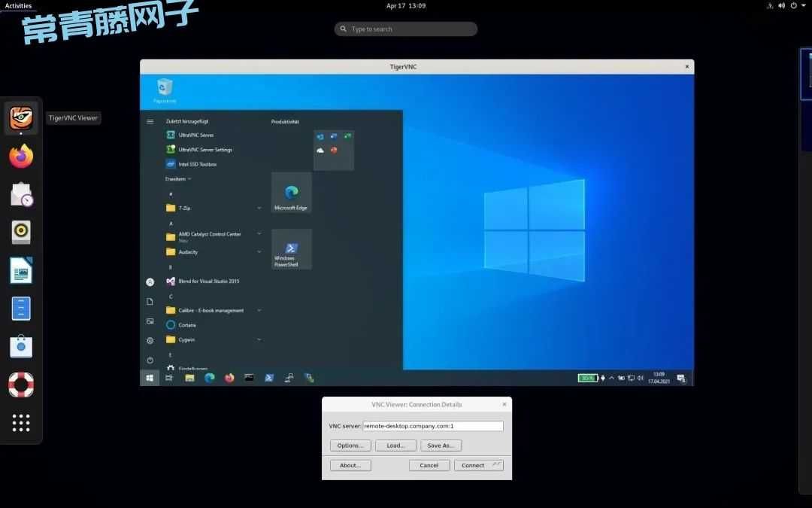Viewport: 812px width, 508px height.
Task: Show all applications grid in dock
Action: tap(21, 423)
